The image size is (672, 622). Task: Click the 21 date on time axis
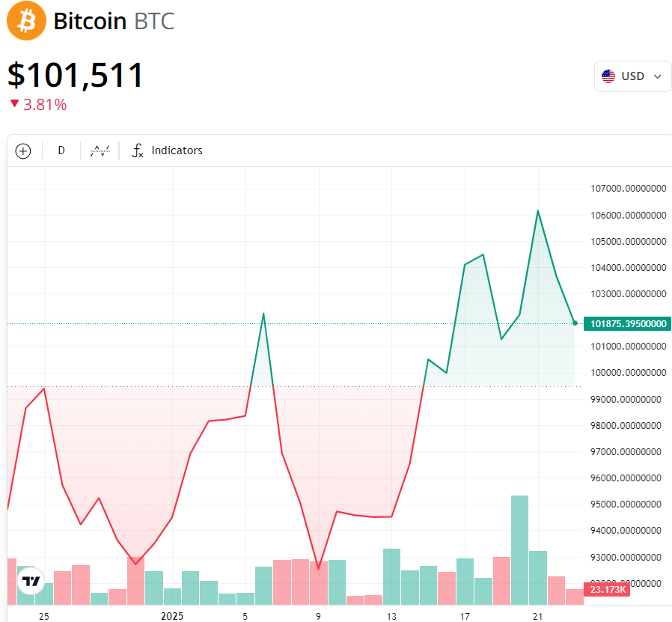(537, 617)
